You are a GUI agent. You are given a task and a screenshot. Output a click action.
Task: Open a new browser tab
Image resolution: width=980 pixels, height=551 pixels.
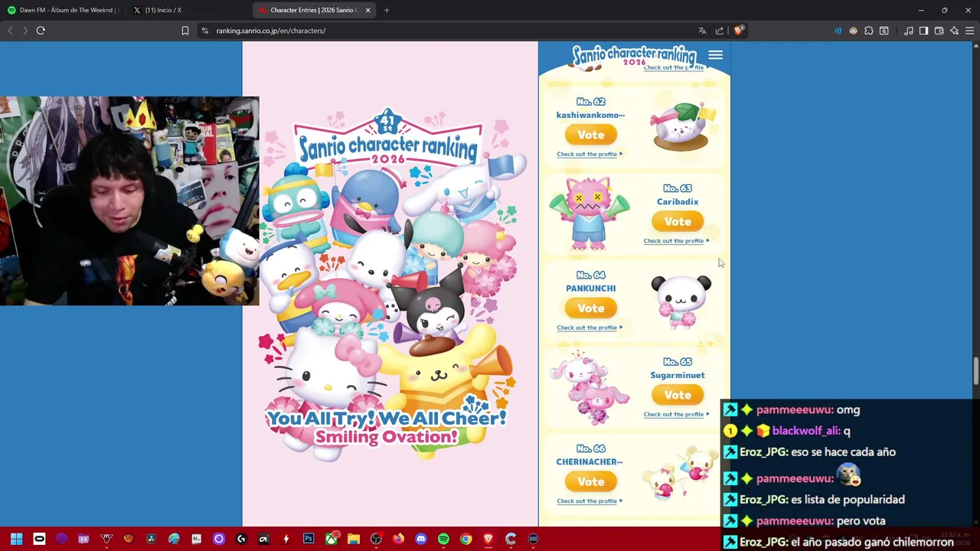point(387,10)
